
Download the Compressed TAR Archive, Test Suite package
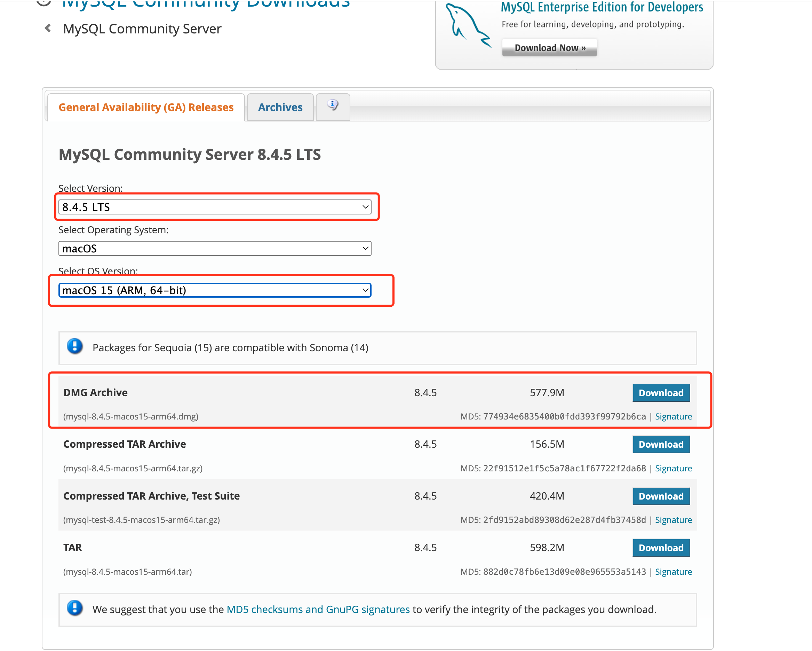(661, 496)
